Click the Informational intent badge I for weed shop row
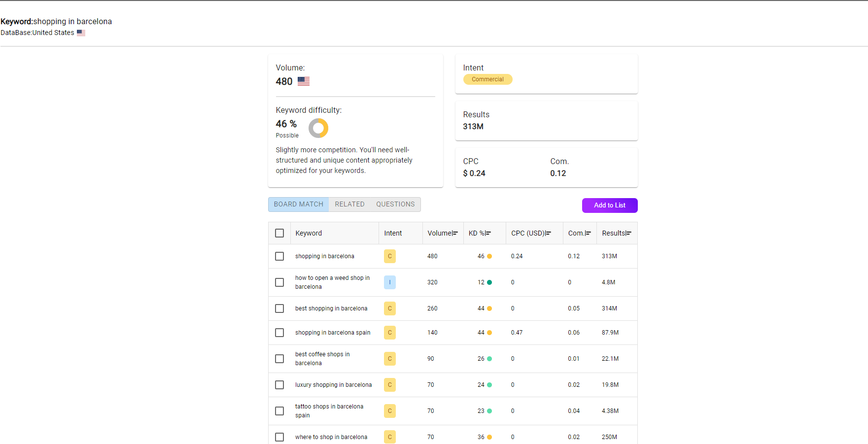This screenshot has height=444, width=868. coord(390,282)
